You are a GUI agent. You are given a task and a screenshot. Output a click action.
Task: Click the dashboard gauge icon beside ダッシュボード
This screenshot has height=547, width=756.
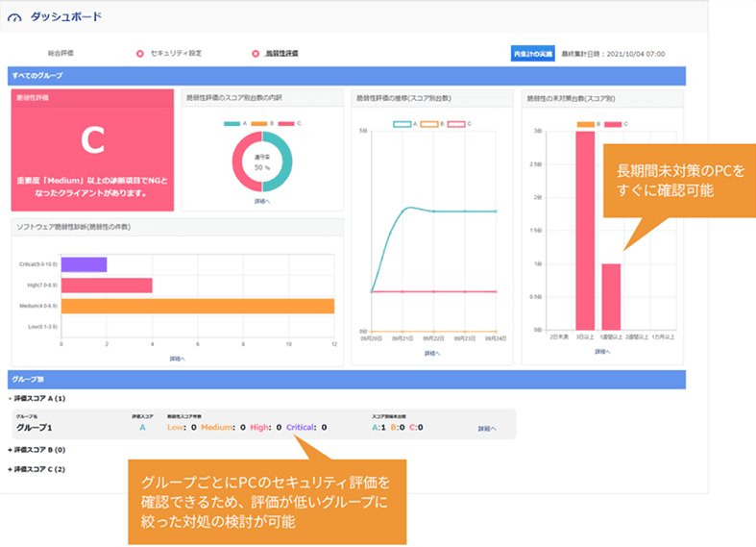pyautogui.click(x=14, y=18)
